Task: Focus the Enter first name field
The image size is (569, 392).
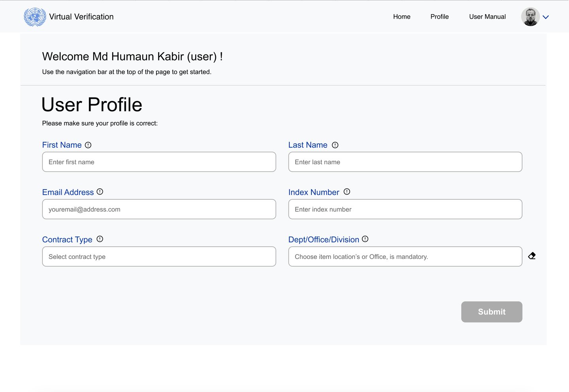Action: (x=159, y=162)
